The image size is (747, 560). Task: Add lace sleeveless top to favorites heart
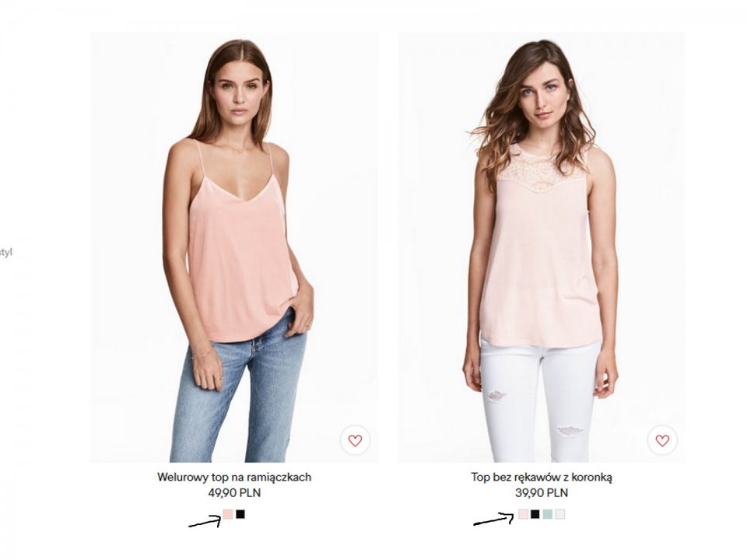[x=662, y=440]
